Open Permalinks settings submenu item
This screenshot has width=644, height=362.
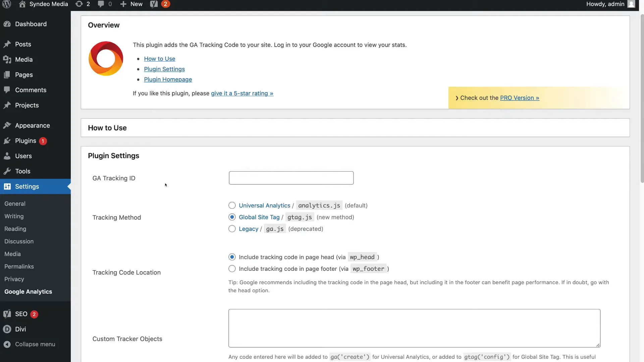coord(19,267)
